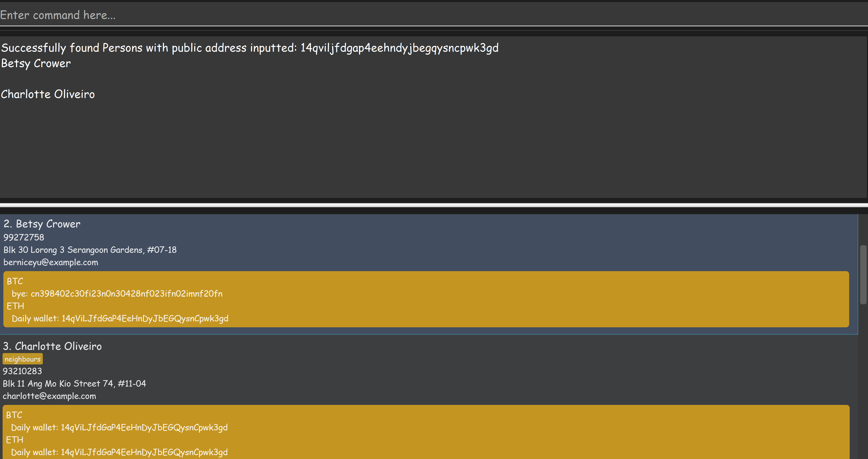The image size is (868, 459).
Task: Click charlotte@example.com email text
Action: pos(49,396)
